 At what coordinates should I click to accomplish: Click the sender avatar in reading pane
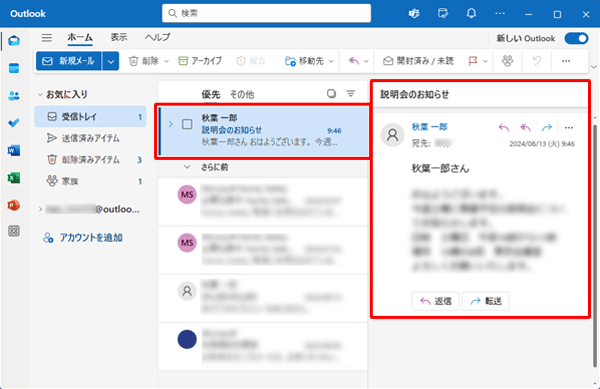(393, 135)
